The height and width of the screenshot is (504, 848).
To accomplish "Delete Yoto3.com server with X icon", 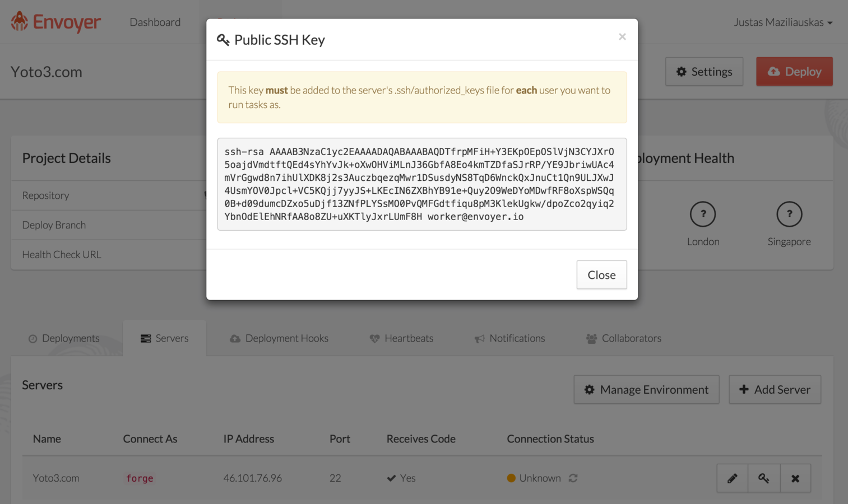I will (795, 478).
